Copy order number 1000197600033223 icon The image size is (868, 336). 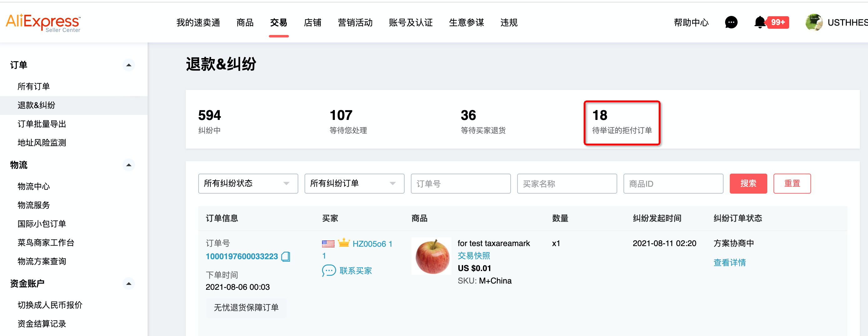286,257
